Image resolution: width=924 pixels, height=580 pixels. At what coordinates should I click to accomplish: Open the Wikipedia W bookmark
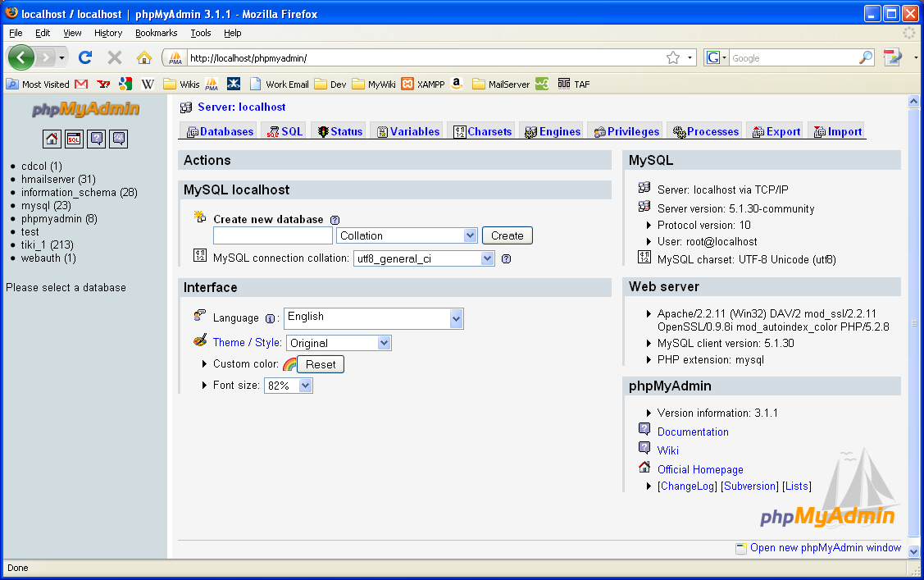click(148, 84)
